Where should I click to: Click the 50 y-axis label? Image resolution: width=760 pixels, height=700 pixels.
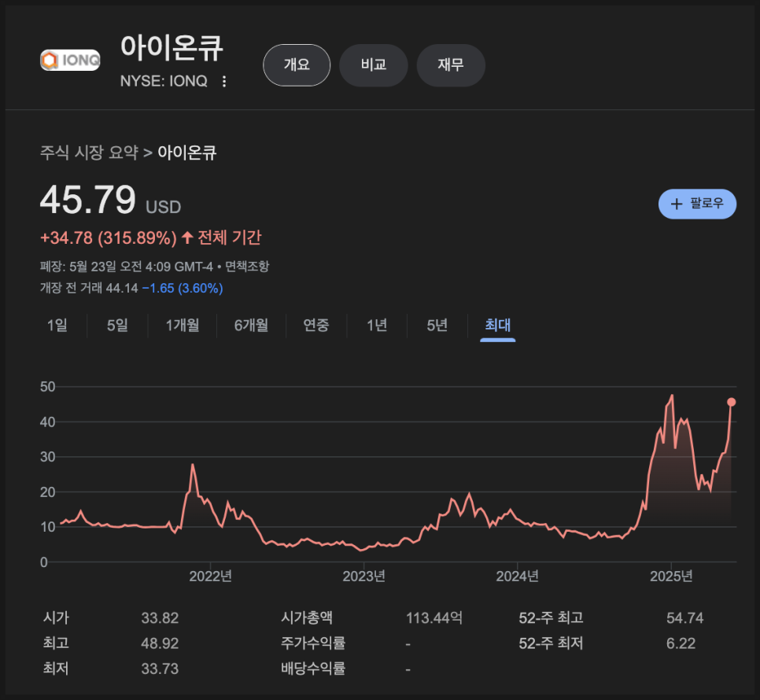pos(47,387)
